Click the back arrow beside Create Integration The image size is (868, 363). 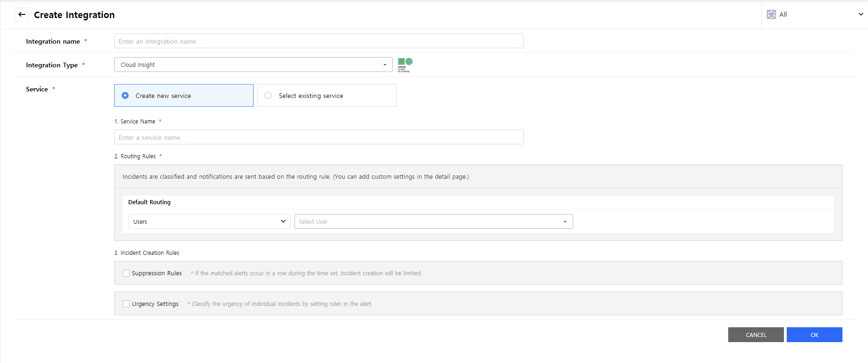coord(22,14)
